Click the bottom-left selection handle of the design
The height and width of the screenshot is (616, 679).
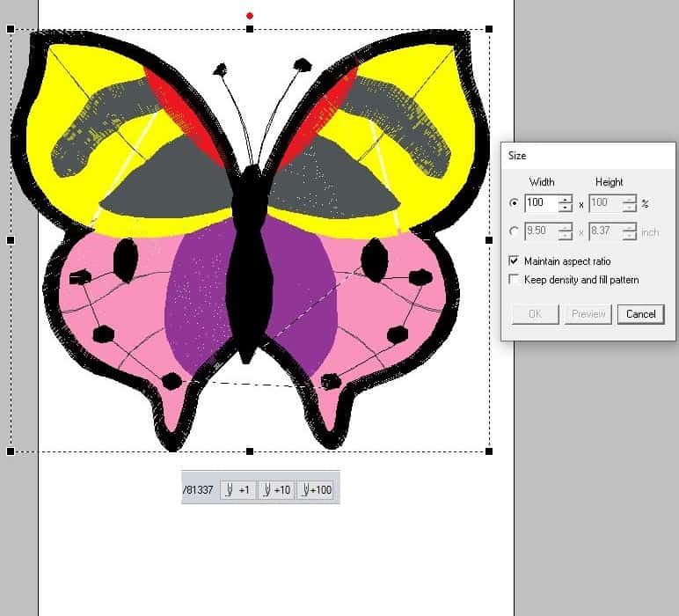point(11,451)
